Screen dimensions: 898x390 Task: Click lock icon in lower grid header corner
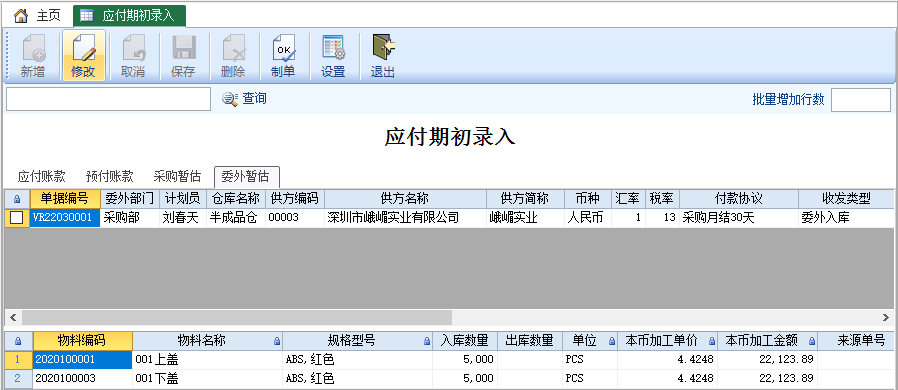coord(18,341)
